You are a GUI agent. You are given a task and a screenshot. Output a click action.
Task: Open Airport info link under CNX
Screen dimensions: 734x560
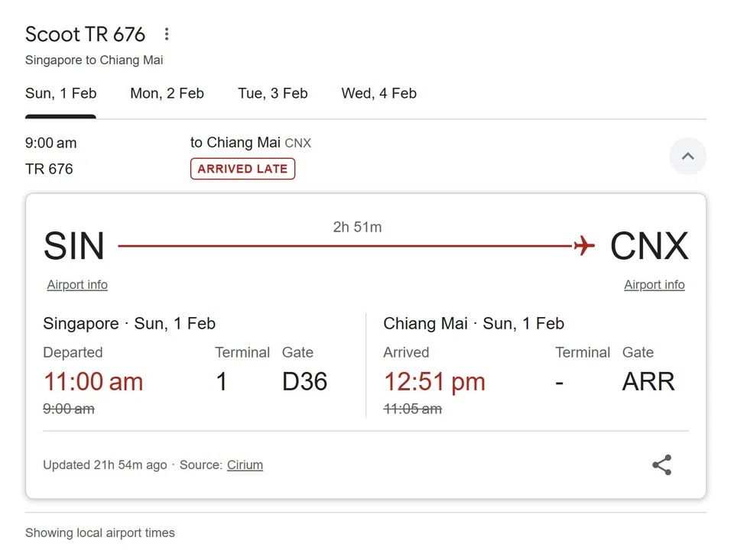[654, 285]
